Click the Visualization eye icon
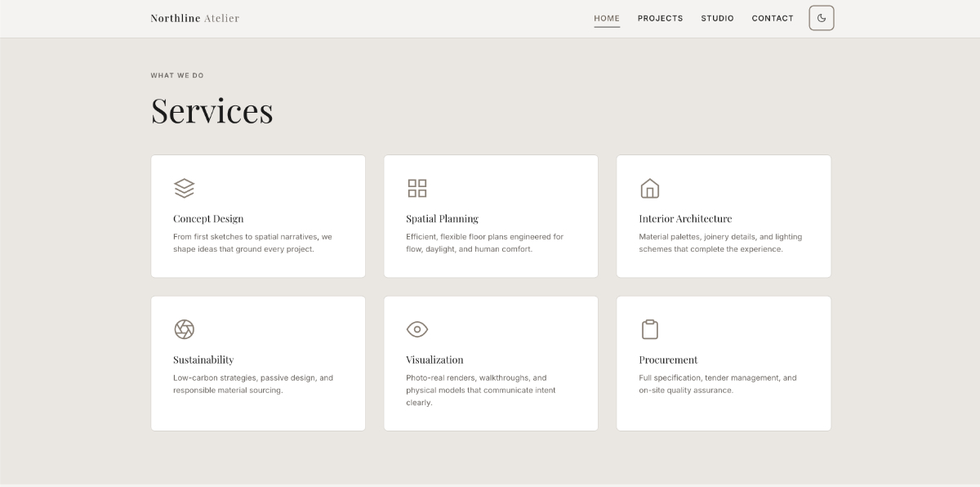This screenshot has width=980, height=487. point(417,328)
